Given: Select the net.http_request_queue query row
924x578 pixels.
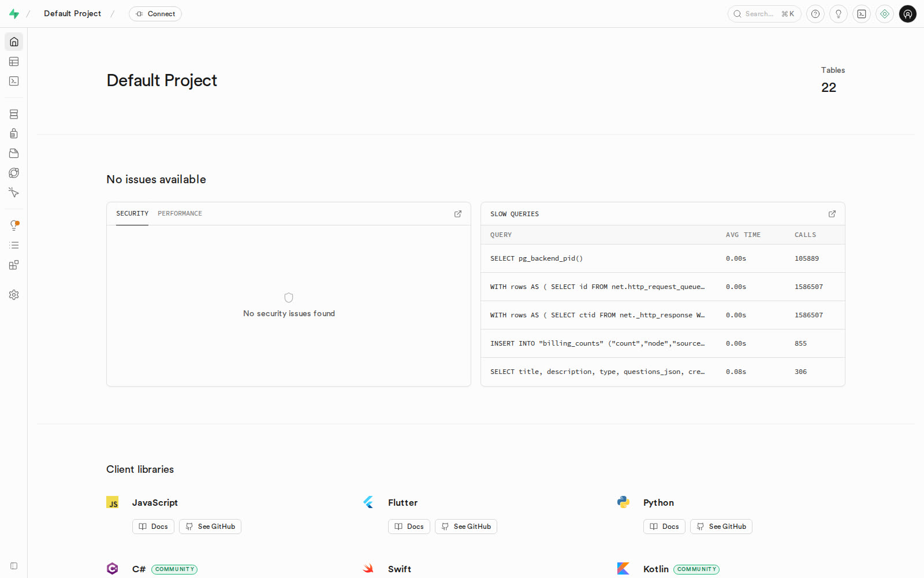Looking at the screenshot, I should click(x=663, y=287).
